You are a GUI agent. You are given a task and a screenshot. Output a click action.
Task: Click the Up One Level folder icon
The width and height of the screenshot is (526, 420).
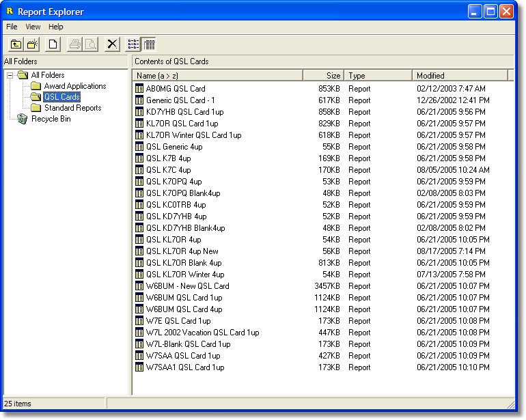coord(16,44)
